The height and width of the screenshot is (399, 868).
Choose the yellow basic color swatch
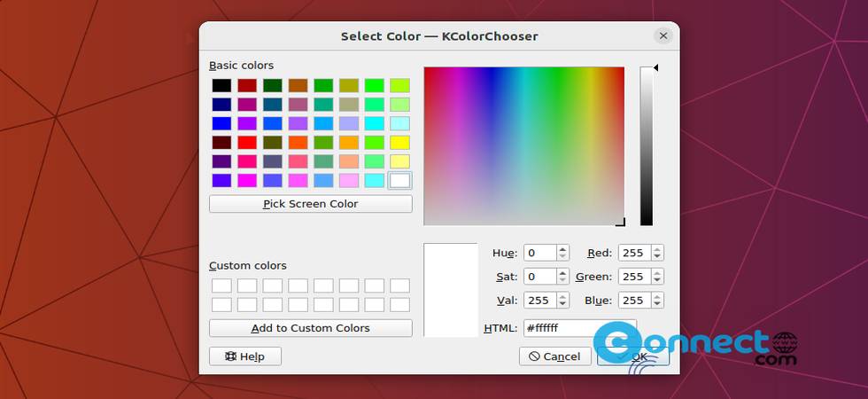click(400, 142)
